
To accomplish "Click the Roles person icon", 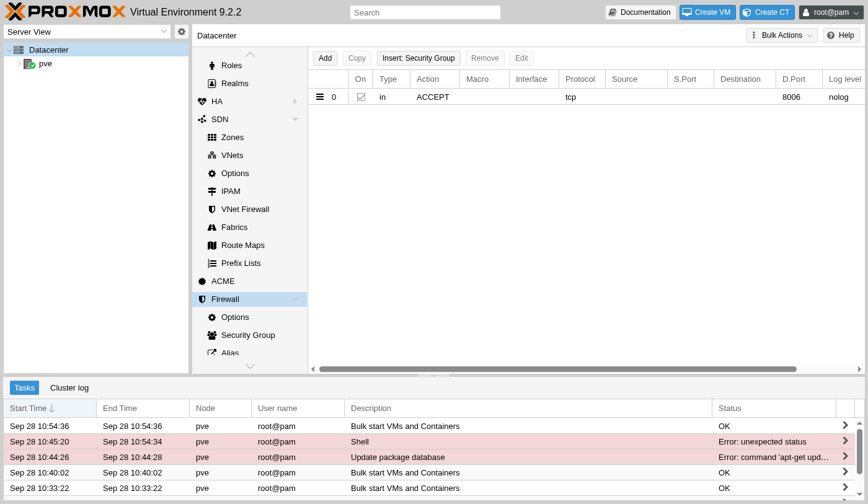I will coord(212,66).
